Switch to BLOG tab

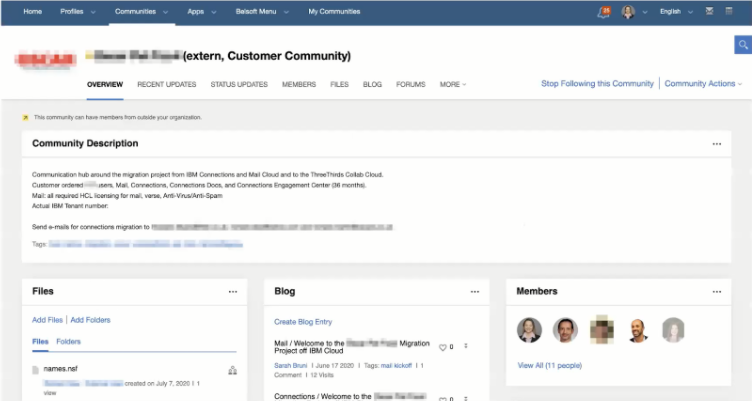tap(372, 84)
